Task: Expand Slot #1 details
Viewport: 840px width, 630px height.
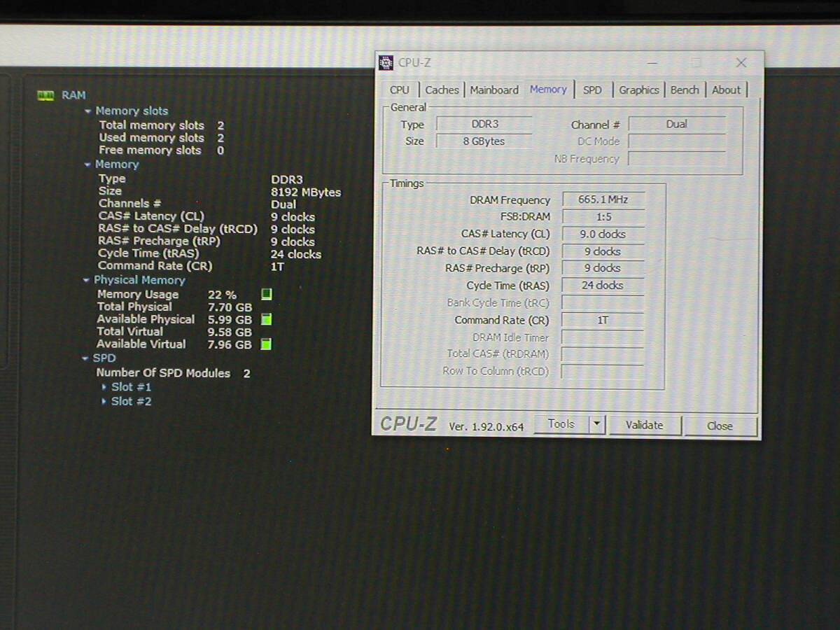Action: [104, 386]
